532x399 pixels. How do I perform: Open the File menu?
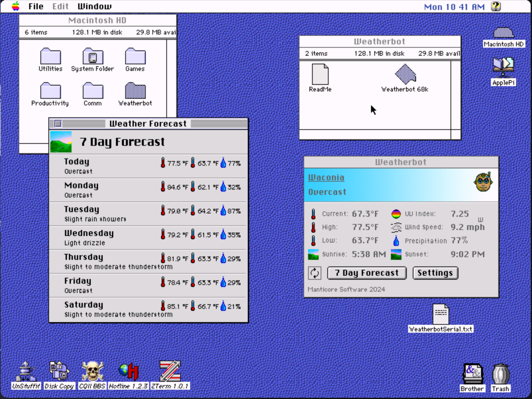[36, 6]
